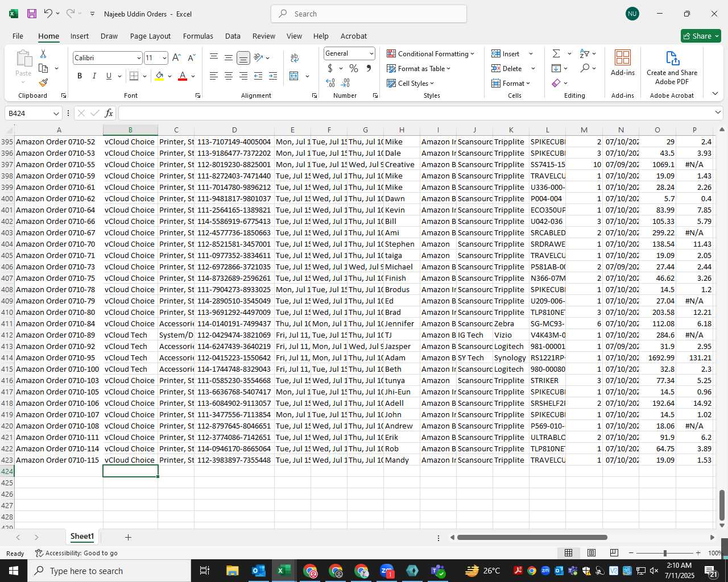
Task: Open the General number format dropdown
Action: tap(371, 53)
